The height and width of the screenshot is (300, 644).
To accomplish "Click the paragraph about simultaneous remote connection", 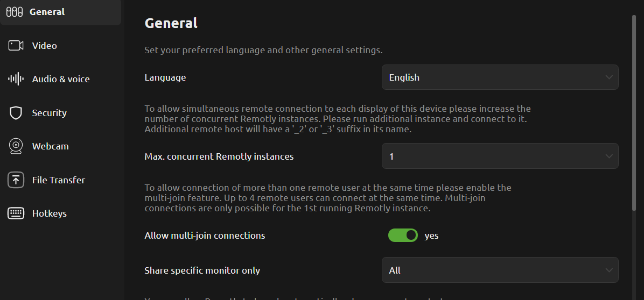I will (338, 119).
